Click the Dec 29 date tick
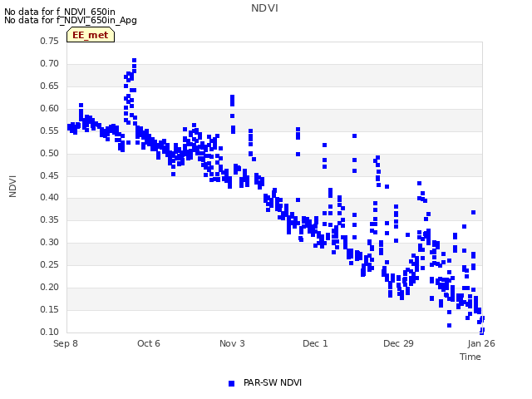 point(398,343)
